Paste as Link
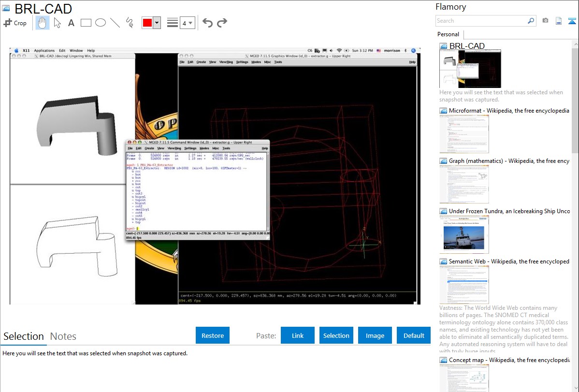579x392 pixels. (298, 335)
